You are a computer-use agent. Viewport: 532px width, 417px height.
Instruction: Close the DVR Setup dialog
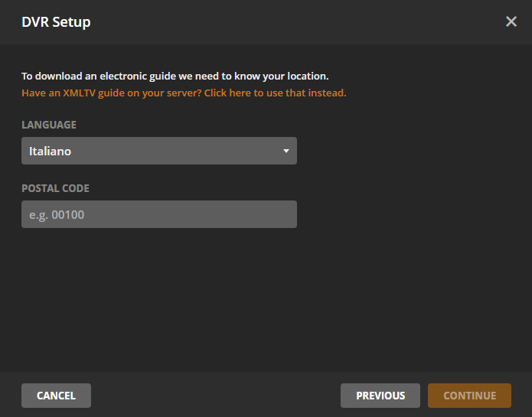click(x=511, y=21)
